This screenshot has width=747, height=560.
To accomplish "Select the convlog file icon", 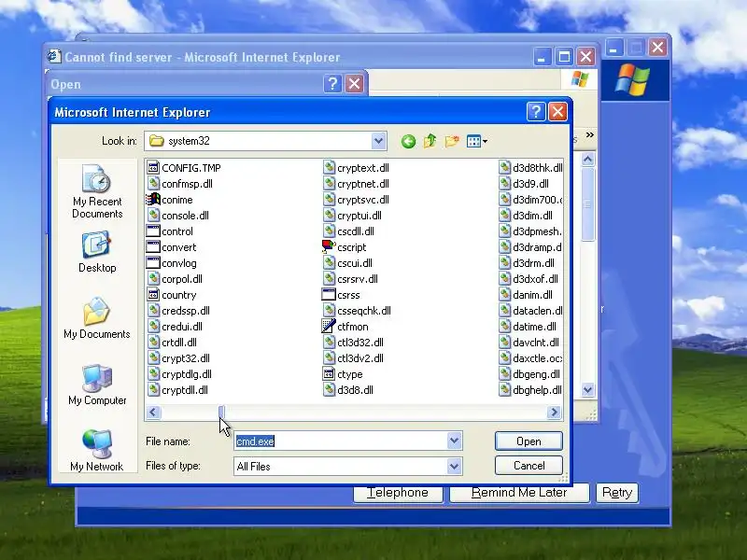I will [153, 263].
